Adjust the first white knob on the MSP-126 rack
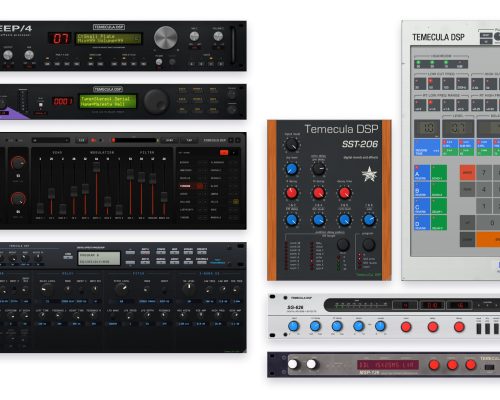500x400 pixels. [x=293, y=364]
